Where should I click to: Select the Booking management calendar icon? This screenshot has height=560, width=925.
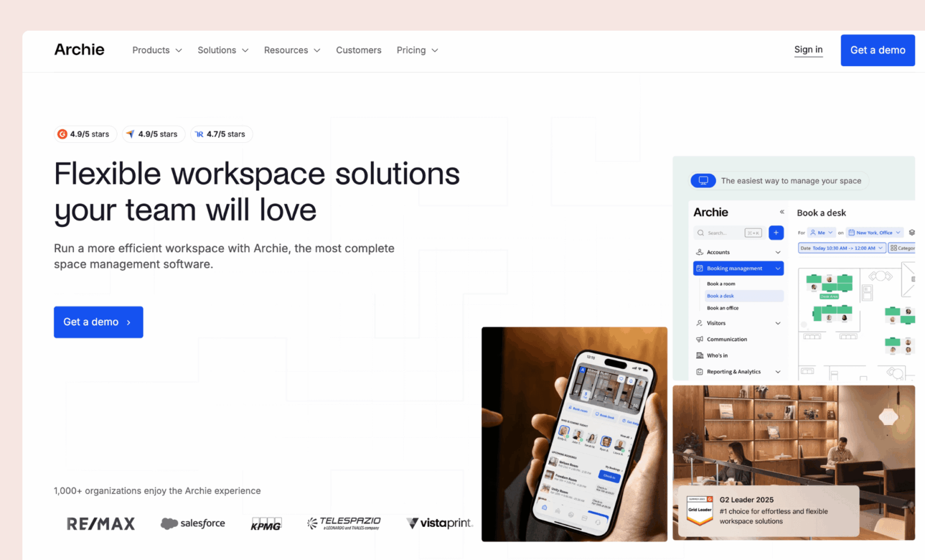[700, 269]
